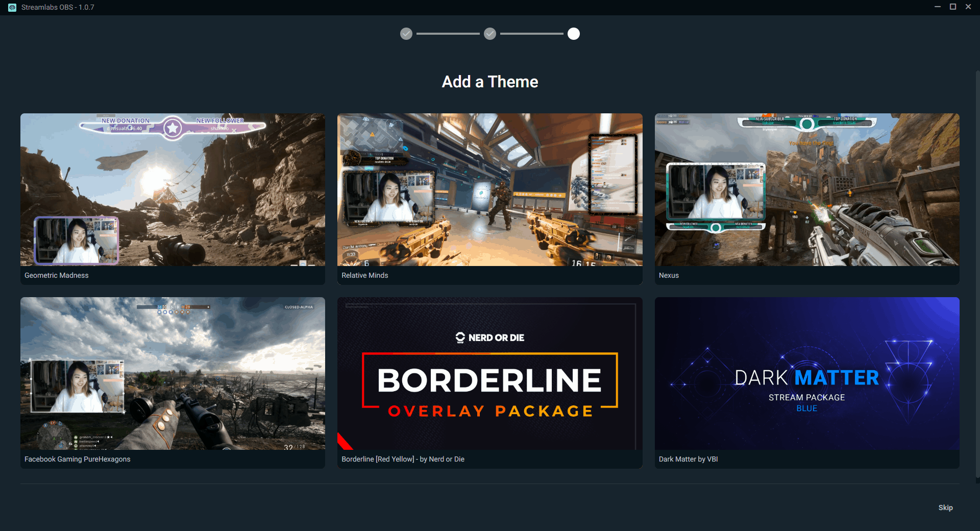Select the Relative Minds theme thumbnail
The height and width of the screenshot is (531, 980).
[490, 189]
